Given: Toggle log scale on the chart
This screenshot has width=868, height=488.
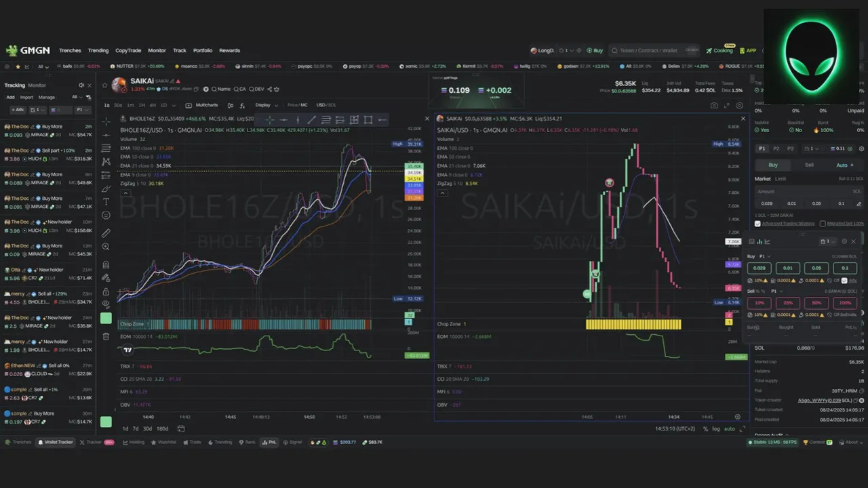Looking at the screenshot, I should pyautogui.click(x=716, y=429).
